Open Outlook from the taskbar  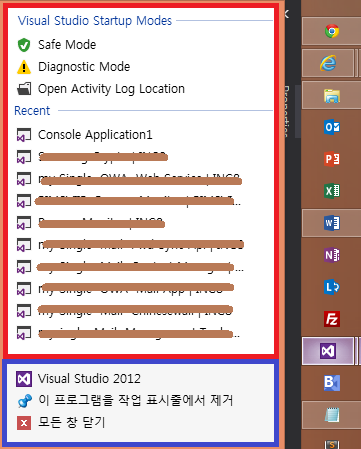pyautogui.click(x=332, y=127)
